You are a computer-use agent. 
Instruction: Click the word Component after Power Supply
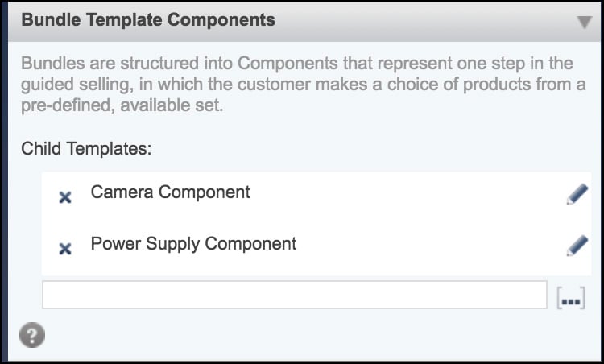250,244
